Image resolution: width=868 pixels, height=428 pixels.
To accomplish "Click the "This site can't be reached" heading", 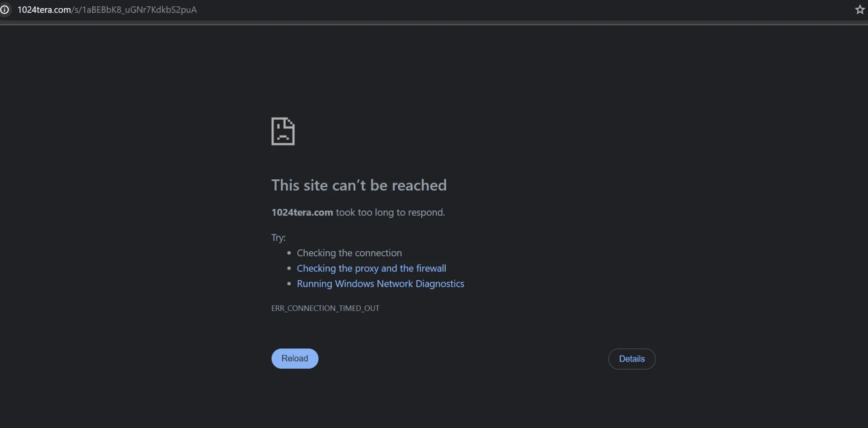I will 359,185.
